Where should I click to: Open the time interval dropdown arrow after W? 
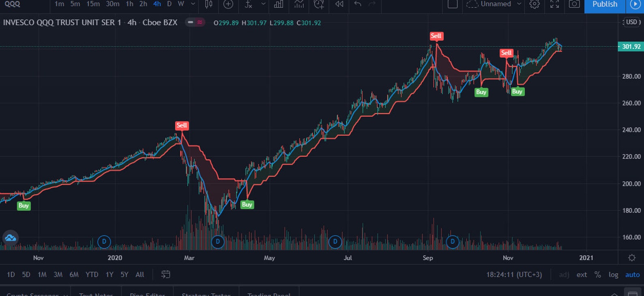[193, 4]
